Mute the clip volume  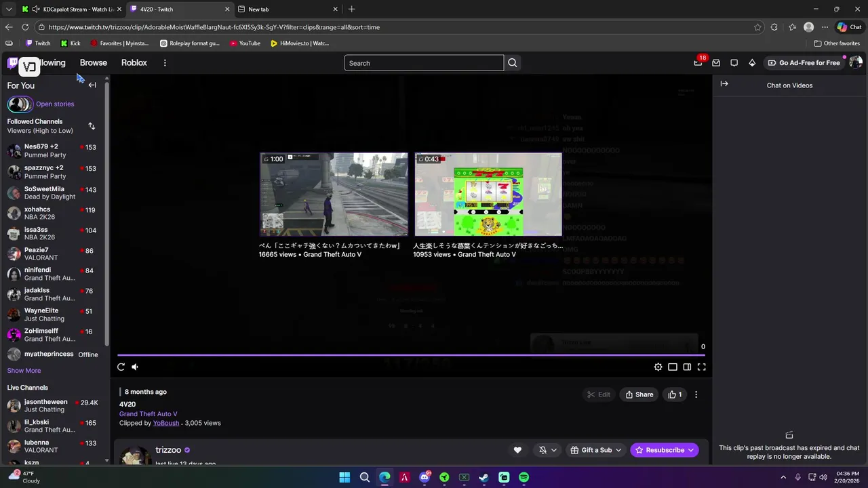point(135,367)
